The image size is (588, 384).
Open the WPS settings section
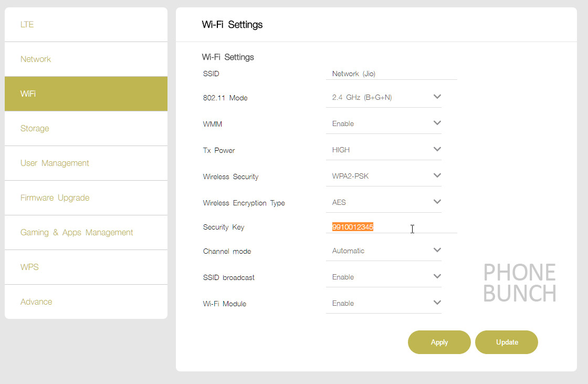(x=86, y=267)
